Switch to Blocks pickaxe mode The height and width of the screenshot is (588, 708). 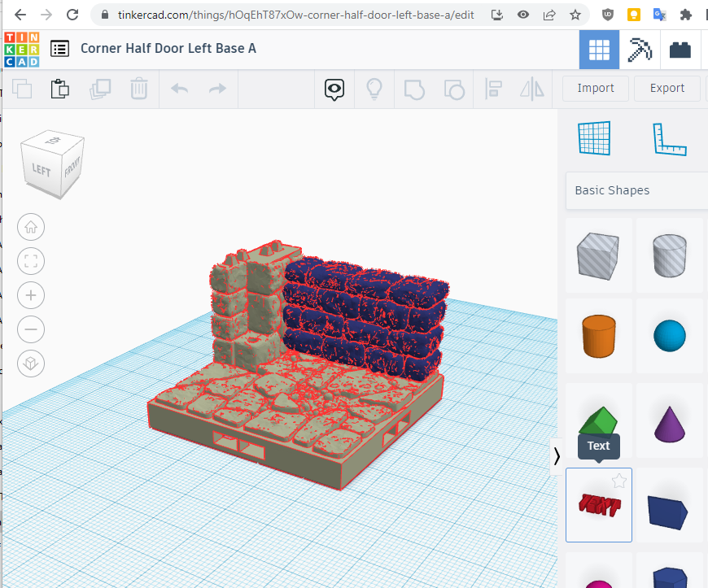point(640,50)
